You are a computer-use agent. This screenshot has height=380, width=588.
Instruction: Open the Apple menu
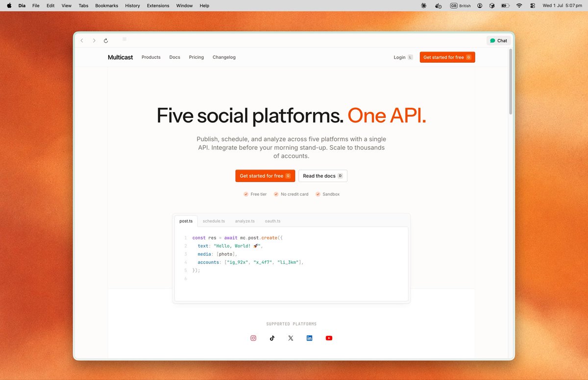(9, 5)
